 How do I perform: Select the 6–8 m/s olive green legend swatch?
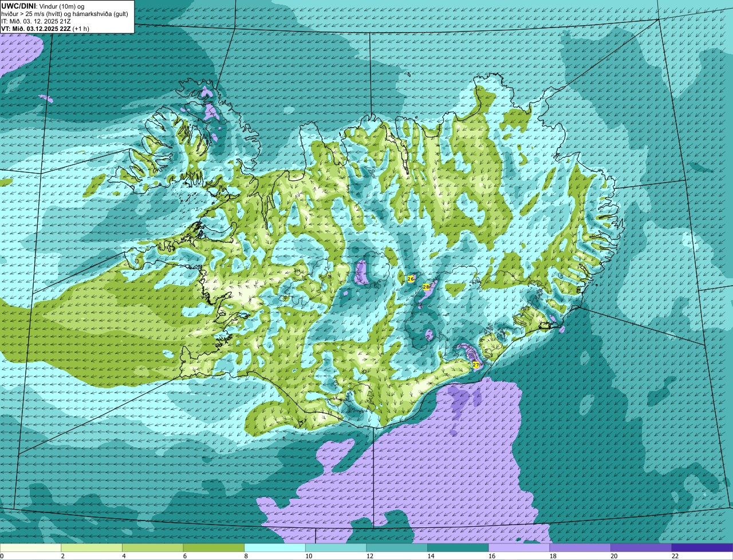coord(214,548)
